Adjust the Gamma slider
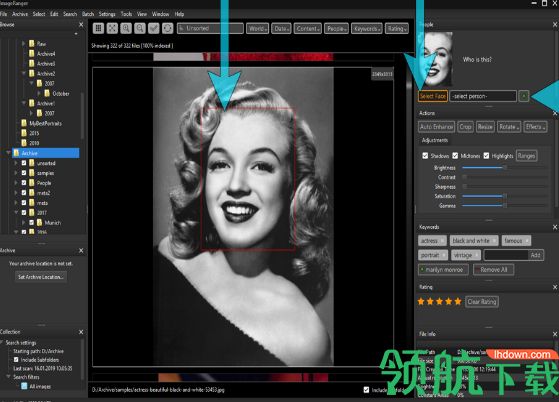This screenshot has height=402, width=559. 504,206
